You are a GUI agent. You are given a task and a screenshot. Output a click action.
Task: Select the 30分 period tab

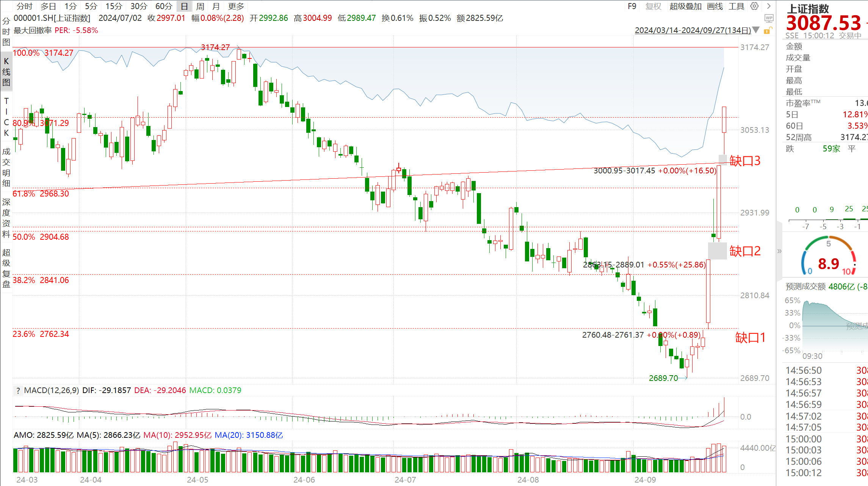[139, 6]
